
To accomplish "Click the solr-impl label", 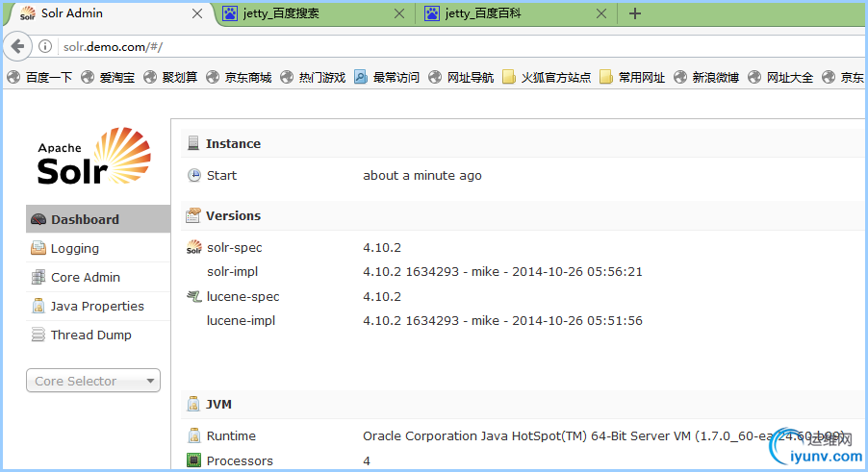I will pos(233,271).
